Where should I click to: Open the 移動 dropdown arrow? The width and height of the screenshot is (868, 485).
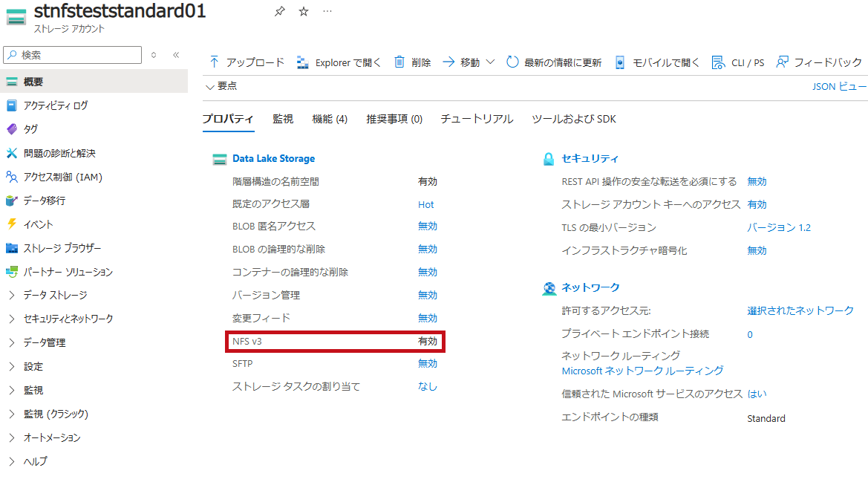[491, 62]
